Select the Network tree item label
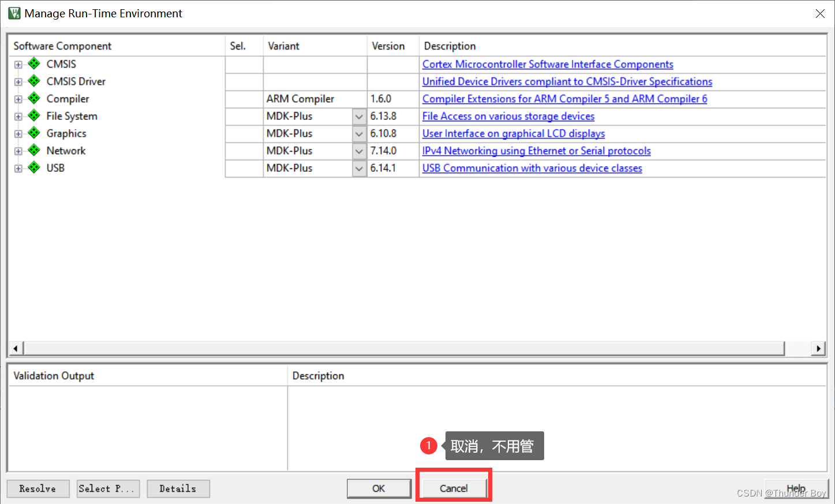This screenshot has width=835, height=504. point(66,151)
